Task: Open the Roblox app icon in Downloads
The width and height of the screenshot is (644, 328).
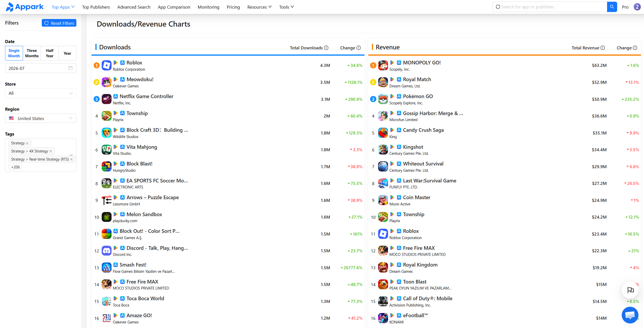Action: pos(106,65)
